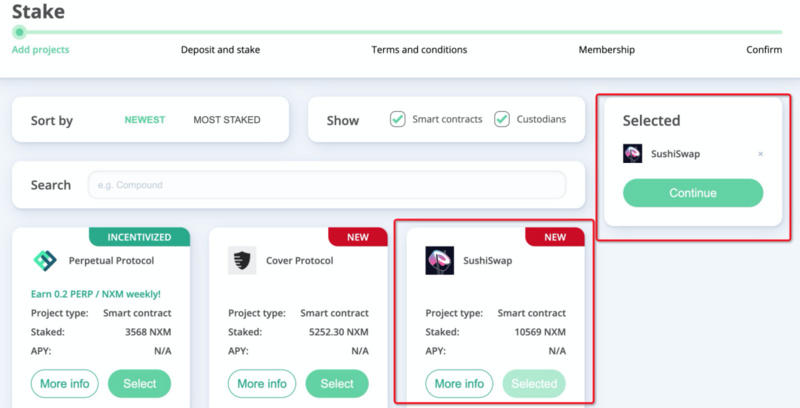Uncheck the Smart contracts filter
Image resolution: width=800 pixels, height=408 pixels.
click(398, 120)
